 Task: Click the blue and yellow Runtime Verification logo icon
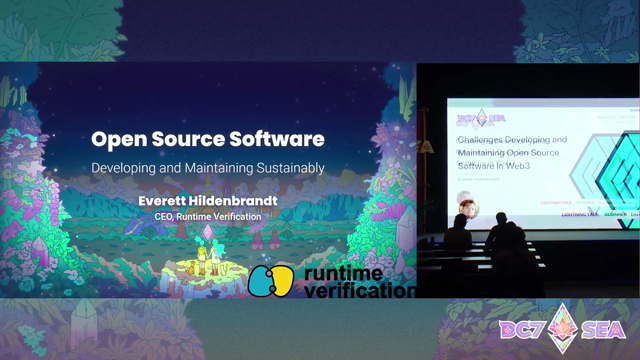(x=271, y=281)
